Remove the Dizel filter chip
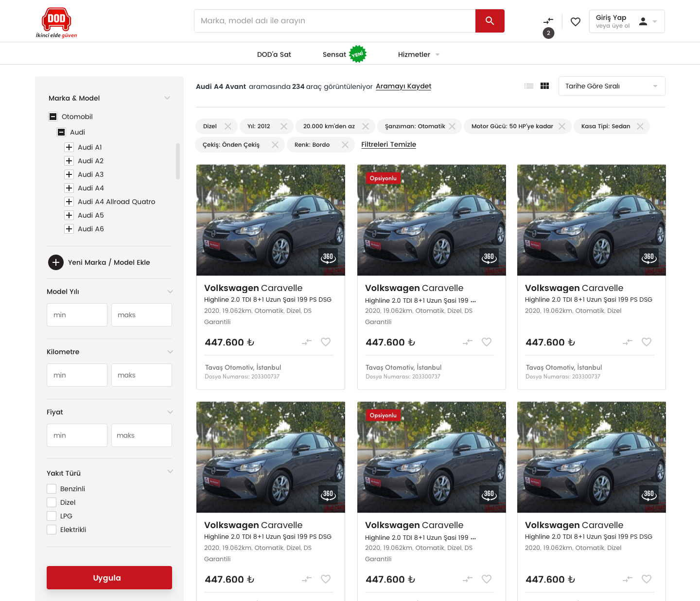700x601 pixels. click(228, 126)
